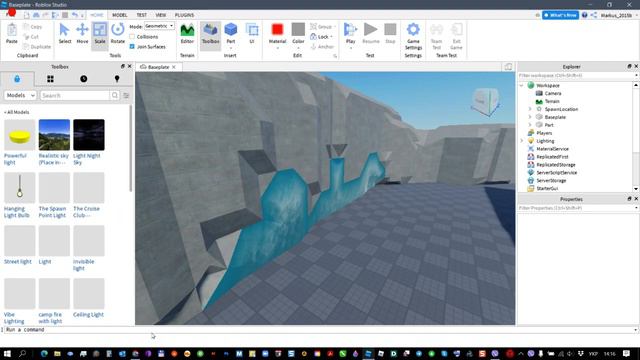This screenshot has width=640, height=360.
Task: Select ServerScriptService in Explorer
Action: [556, 173]
